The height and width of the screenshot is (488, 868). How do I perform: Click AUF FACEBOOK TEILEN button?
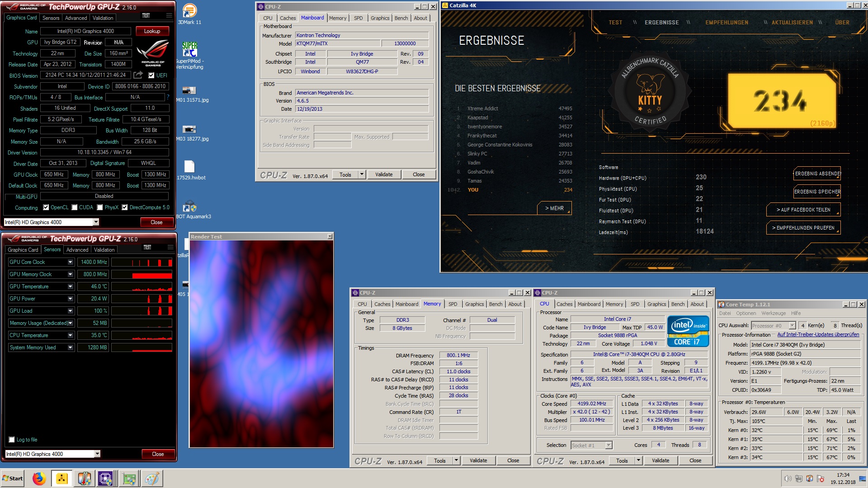coord(803,210)
